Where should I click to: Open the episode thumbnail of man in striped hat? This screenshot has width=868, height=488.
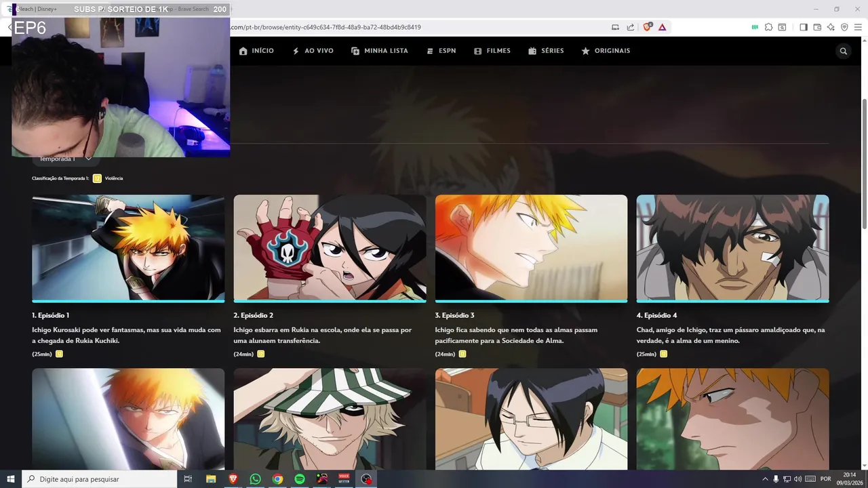click(x=330, y=419)
